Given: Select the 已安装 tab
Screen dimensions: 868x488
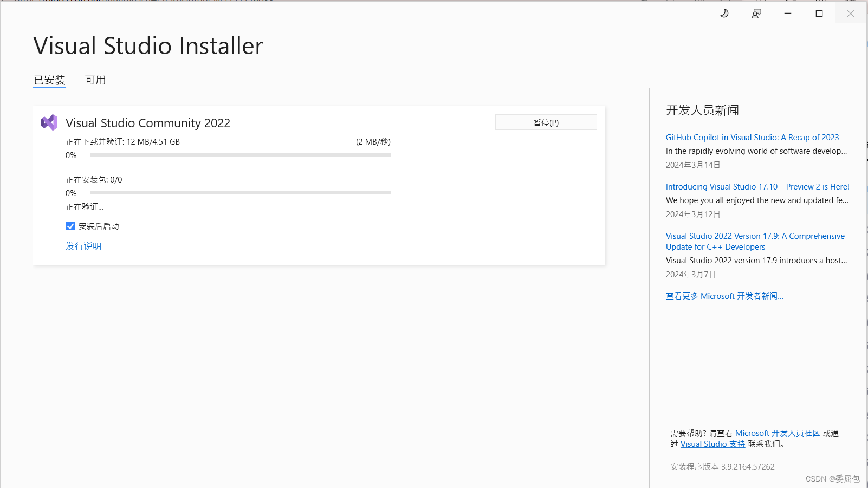Looking at the screenshot, I should point(49,80).
